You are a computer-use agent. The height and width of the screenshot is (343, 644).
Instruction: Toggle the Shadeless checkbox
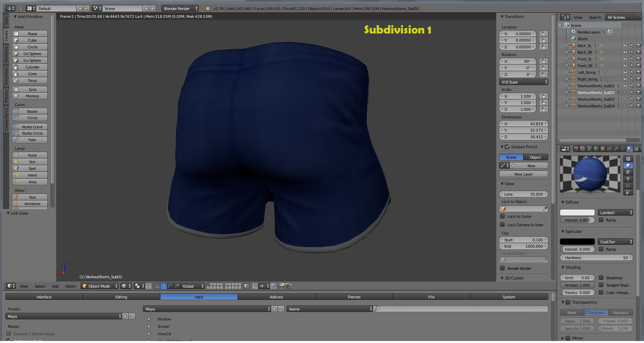(601, 278)
